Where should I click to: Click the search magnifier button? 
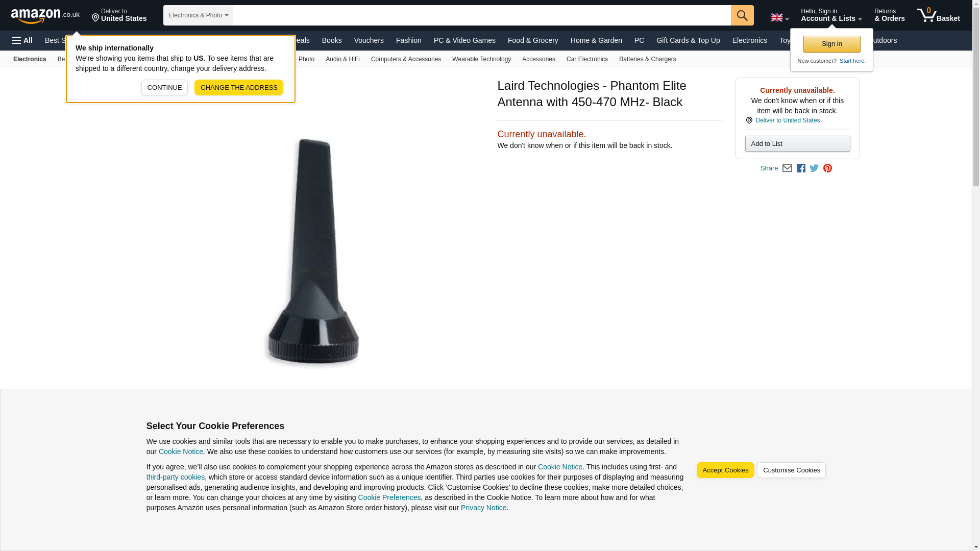point(742,15)
